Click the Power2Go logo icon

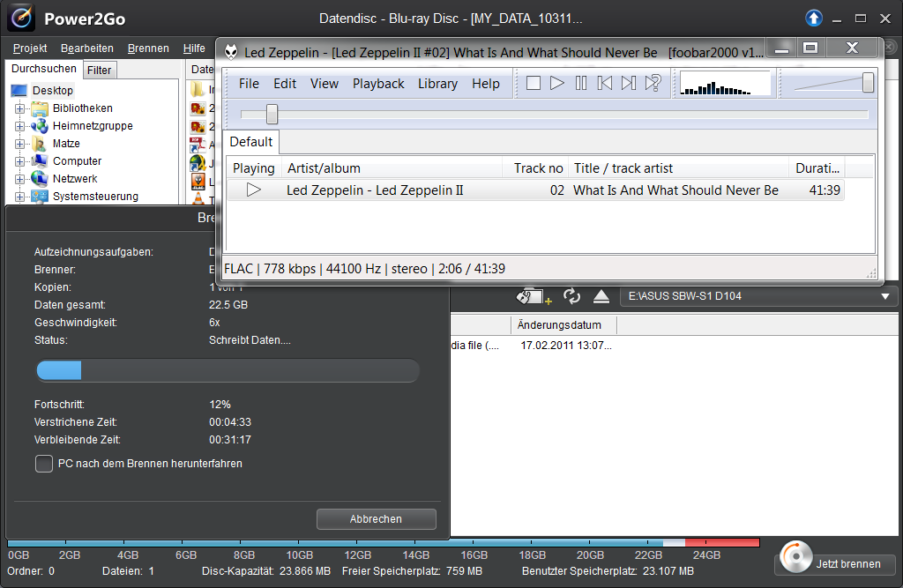[21, 18]
